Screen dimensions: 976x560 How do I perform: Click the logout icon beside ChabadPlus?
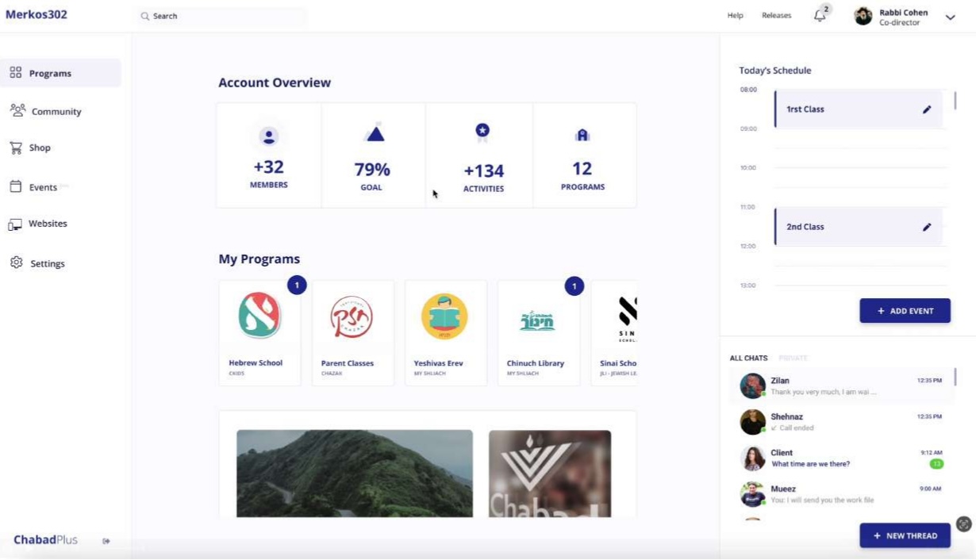[106, 541]
